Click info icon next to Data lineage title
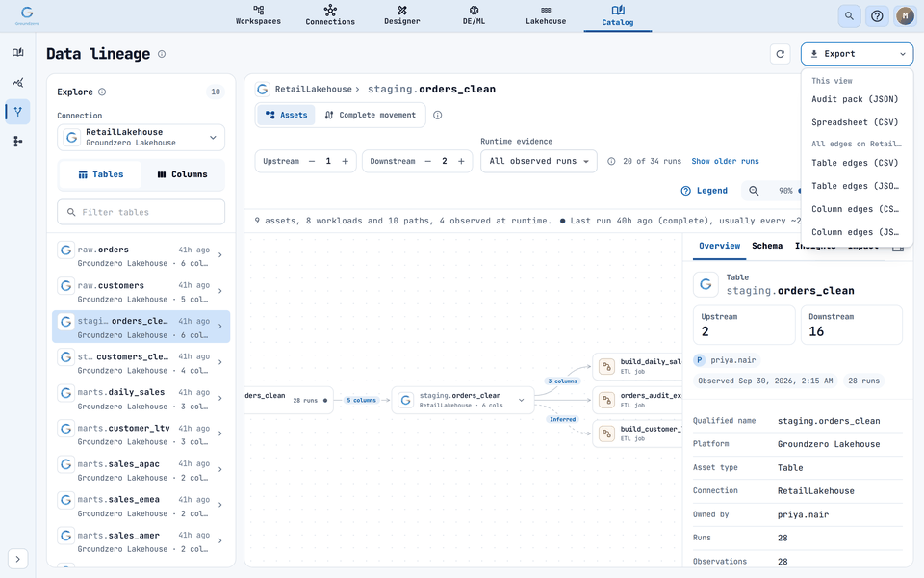 coord(162,54)
